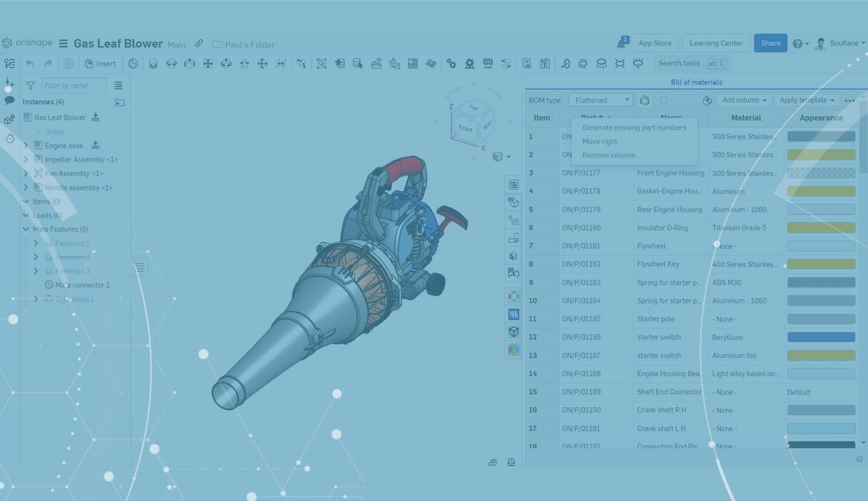Select Remove column in the context menu
This screenshot has width=868, height=501.
[608, 155]
